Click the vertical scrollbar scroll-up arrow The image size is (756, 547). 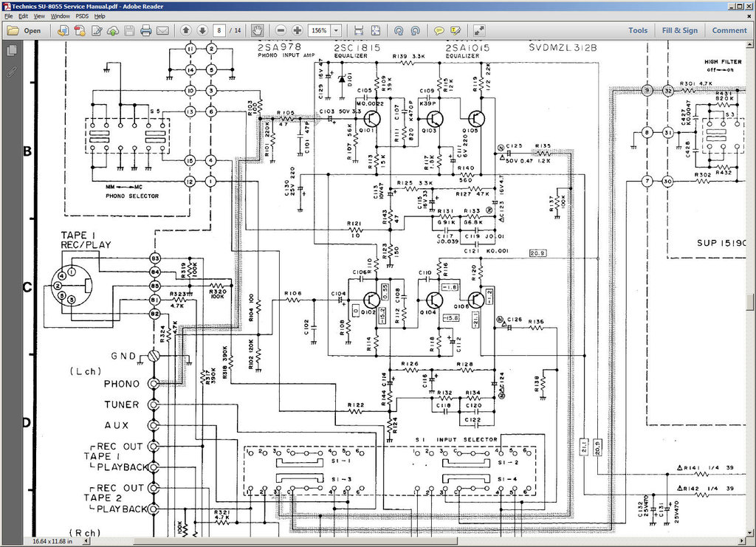tap(750, 45)
